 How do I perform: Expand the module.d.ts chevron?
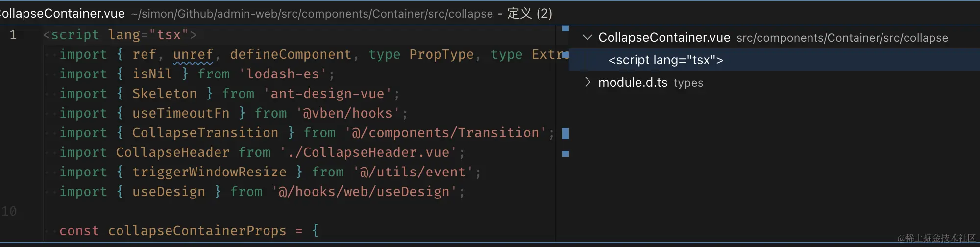587,82
